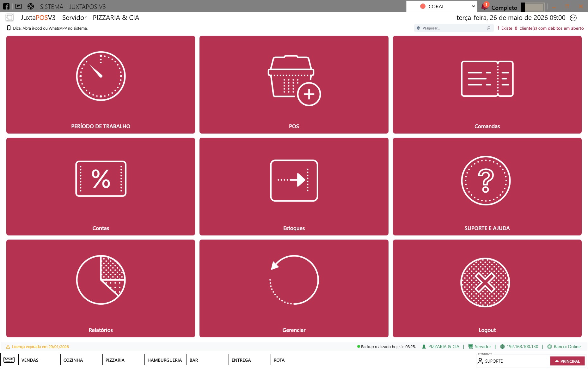Click the Completo label in the title bar
Viewport: 588px width, 369px height.
tap(504, 8)
